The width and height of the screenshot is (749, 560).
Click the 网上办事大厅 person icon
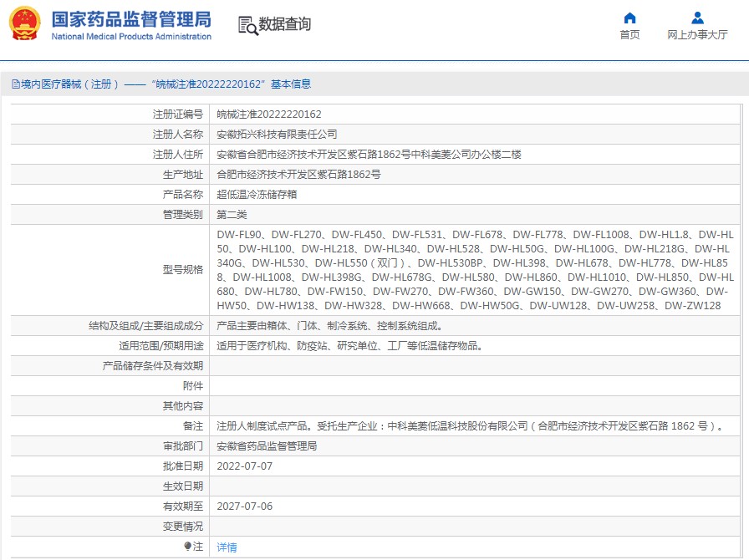[x=697, y=18]
